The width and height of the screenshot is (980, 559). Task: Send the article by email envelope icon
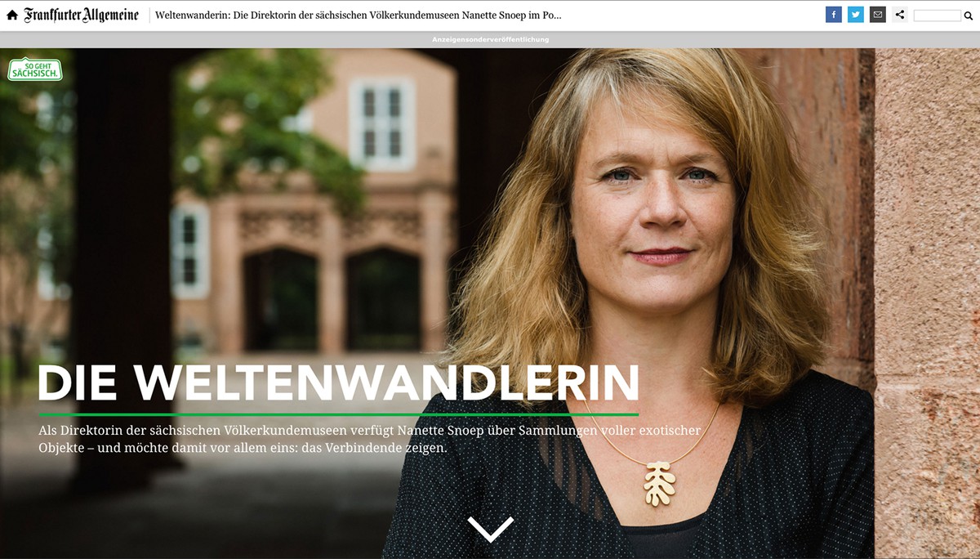[877, 15]
